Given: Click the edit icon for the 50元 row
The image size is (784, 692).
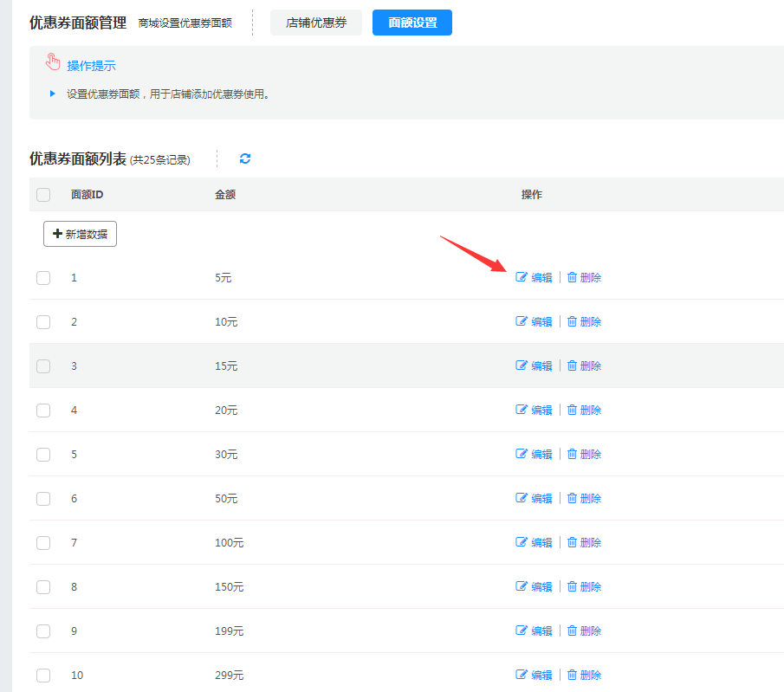Looking at the screenshot, I should click(522, 498).
